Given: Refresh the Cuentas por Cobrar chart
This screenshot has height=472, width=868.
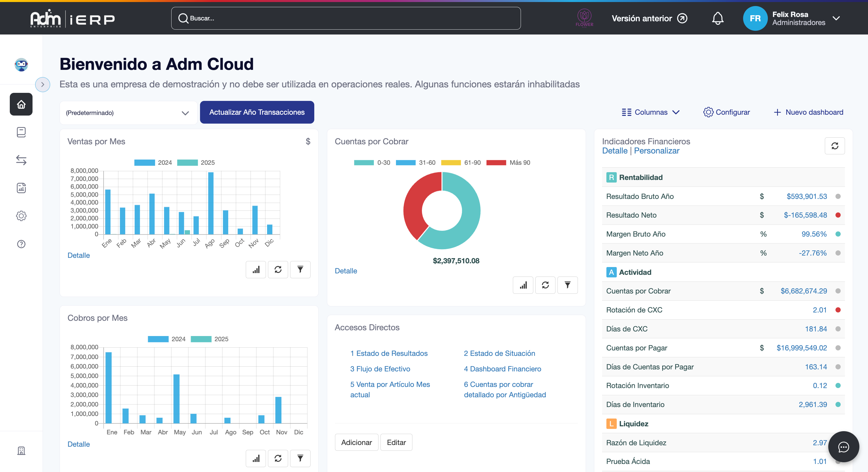Looking at the screenshot, I should point(545,285).
